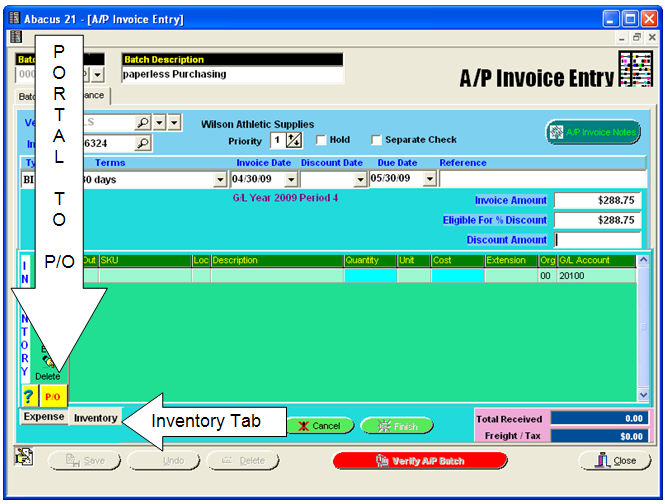Click the yellow P/O portal button
The width and height of the screenshot is (665, 504).
53,397
